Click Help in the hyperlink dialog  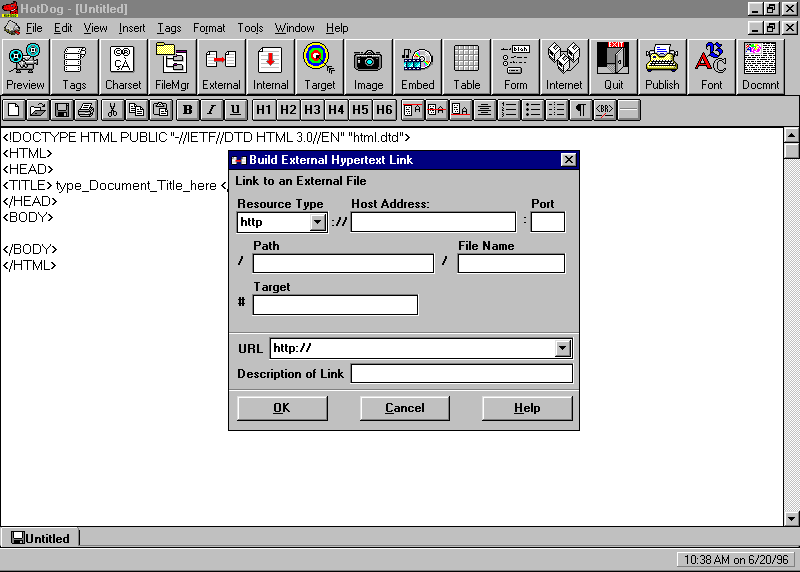tap(527, 408)
